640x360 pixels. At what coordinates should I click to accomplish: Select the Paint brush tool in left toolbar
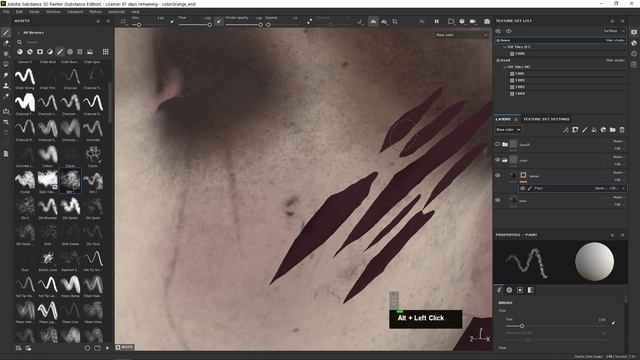6,32
